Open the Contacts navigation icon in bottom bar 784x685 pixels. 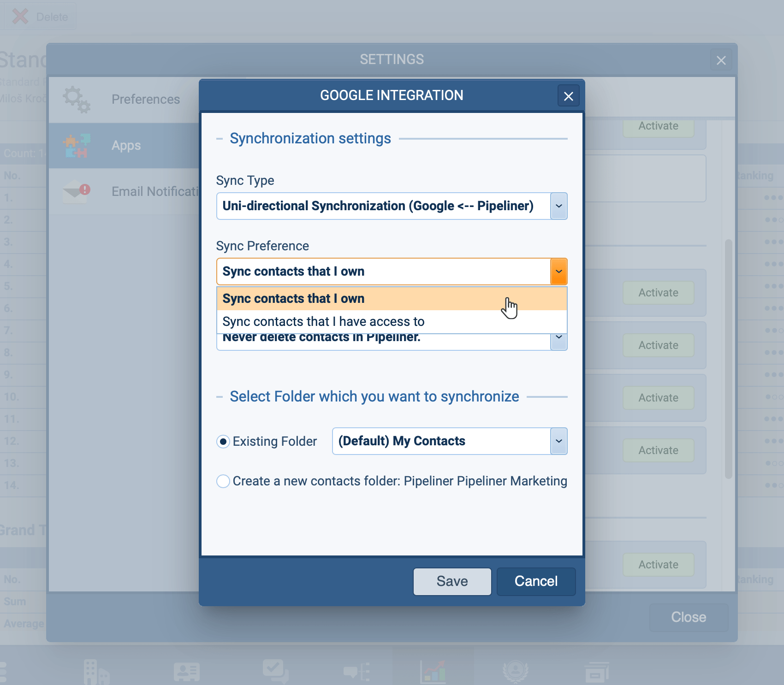click(x=186, y=671)
